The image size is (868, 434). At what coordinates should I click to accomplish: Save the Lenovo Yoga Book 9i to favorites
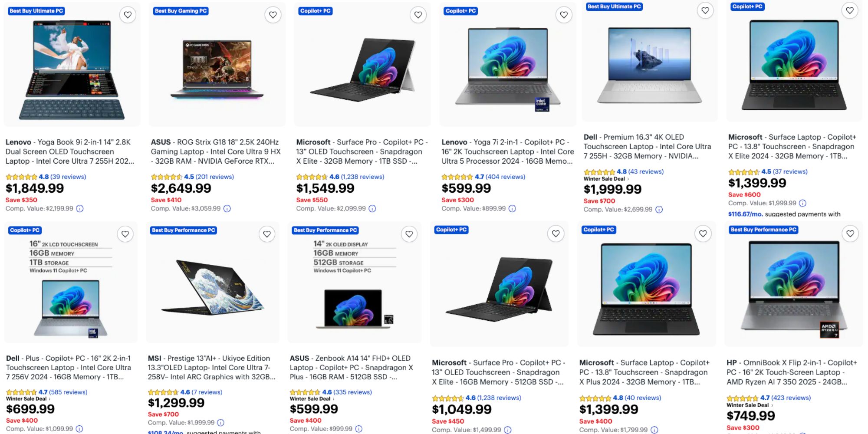point(128,15)
